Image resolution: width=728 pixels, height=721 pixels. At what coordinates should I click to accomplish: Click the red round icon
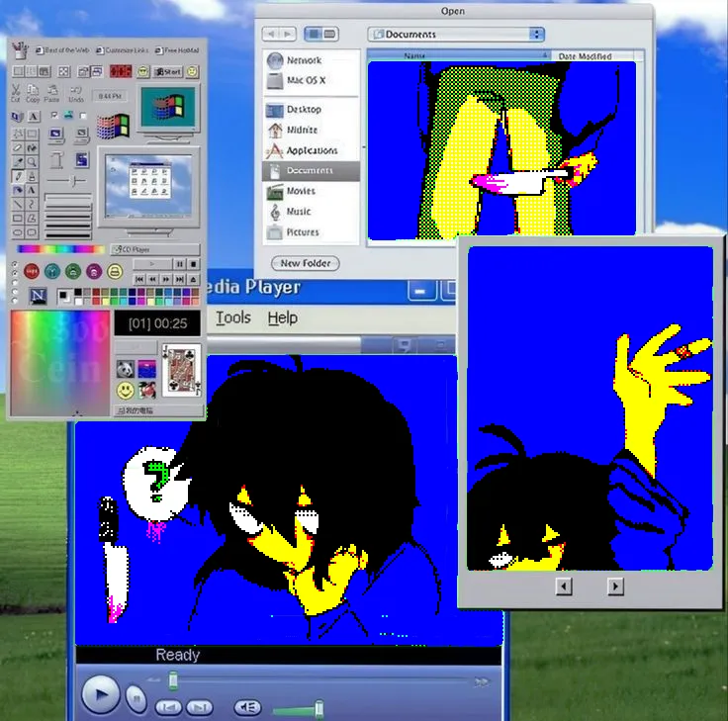pyautogui.click(x=32, y=271)
